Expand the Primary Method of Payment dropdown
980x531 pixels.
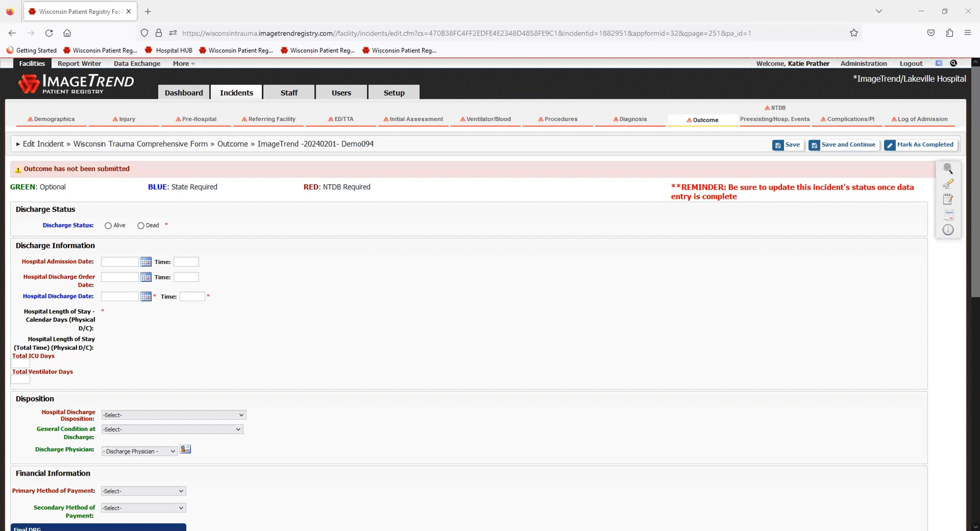click(x=143, y=491)
